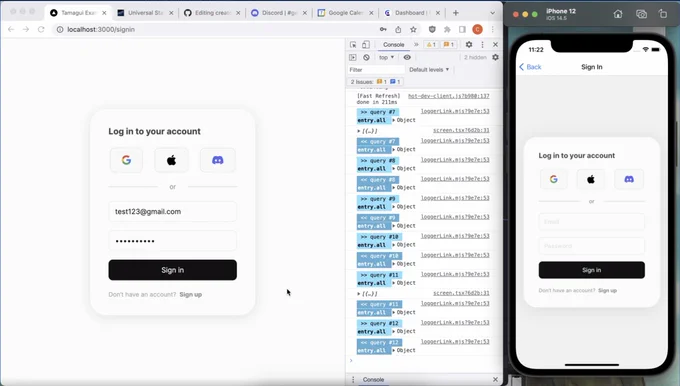Image resolution: width=680 pixels, height=386 pixels.
Task: Tap the Discord button in the iPhone simulator
Action: click(x=629, y=179)
